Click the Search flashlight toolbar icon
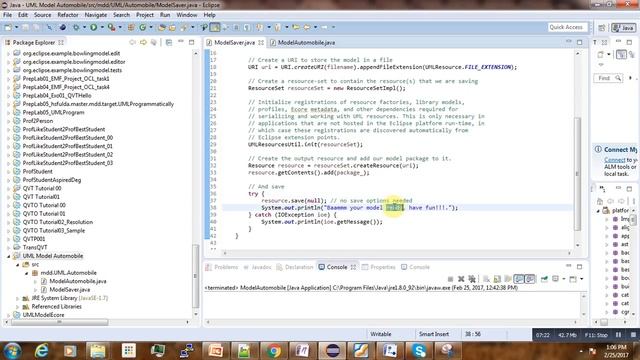Image resolution: width=640 pixels, height=360 pixels. [183, 27]
